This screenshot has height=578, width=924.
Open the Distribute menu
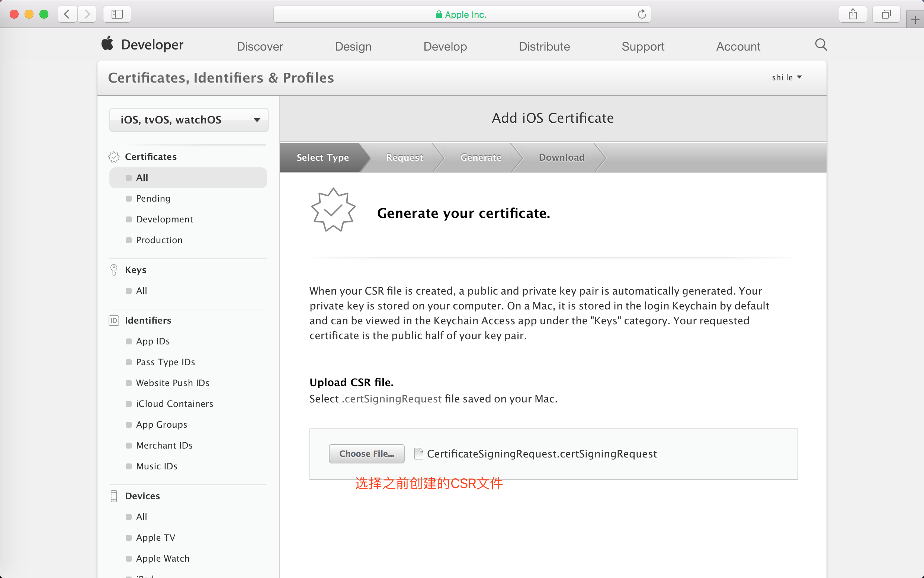pyautogui.click(x=544, y=46)
